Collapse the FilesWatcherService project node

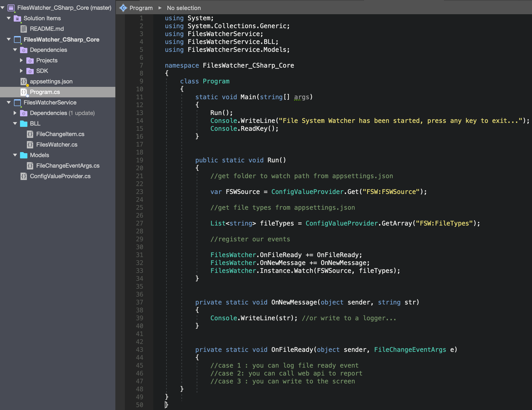coord(9,103)
